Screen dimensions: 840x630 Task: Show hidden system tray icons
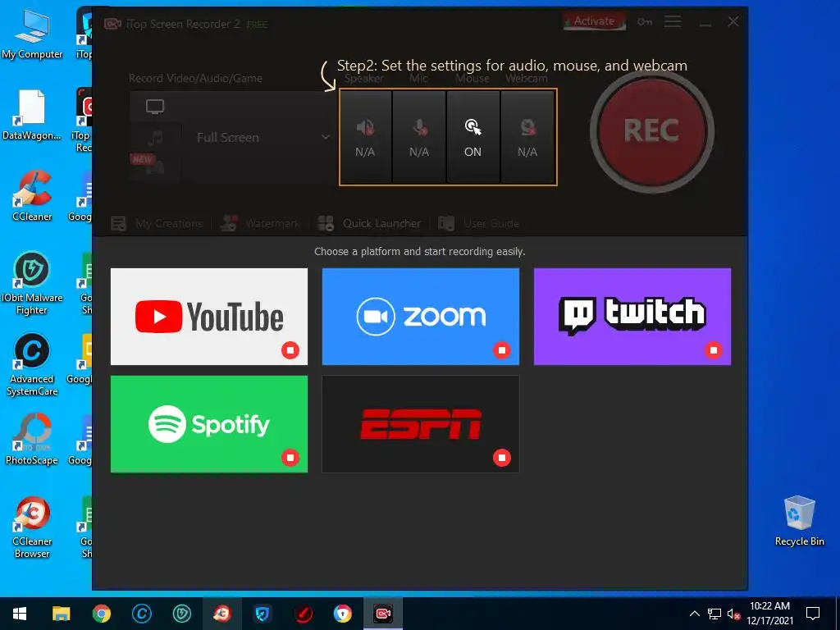click(694, 614)
